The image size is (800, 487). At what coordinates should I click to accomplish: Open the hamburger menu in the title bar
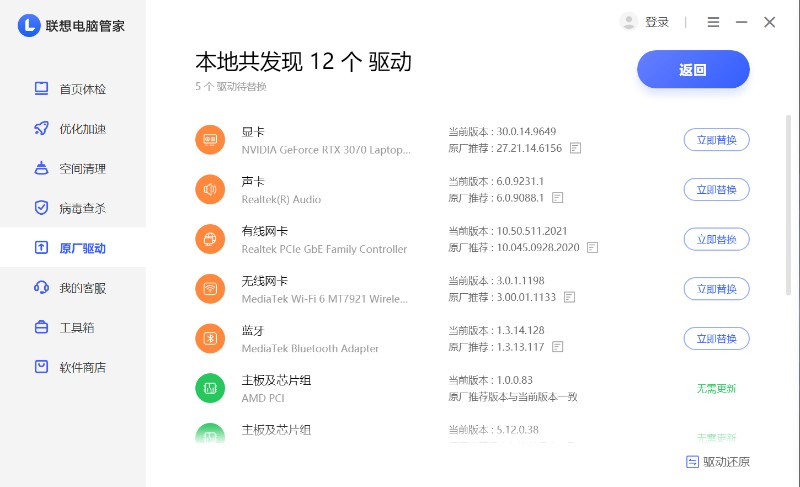click(713, 22)
